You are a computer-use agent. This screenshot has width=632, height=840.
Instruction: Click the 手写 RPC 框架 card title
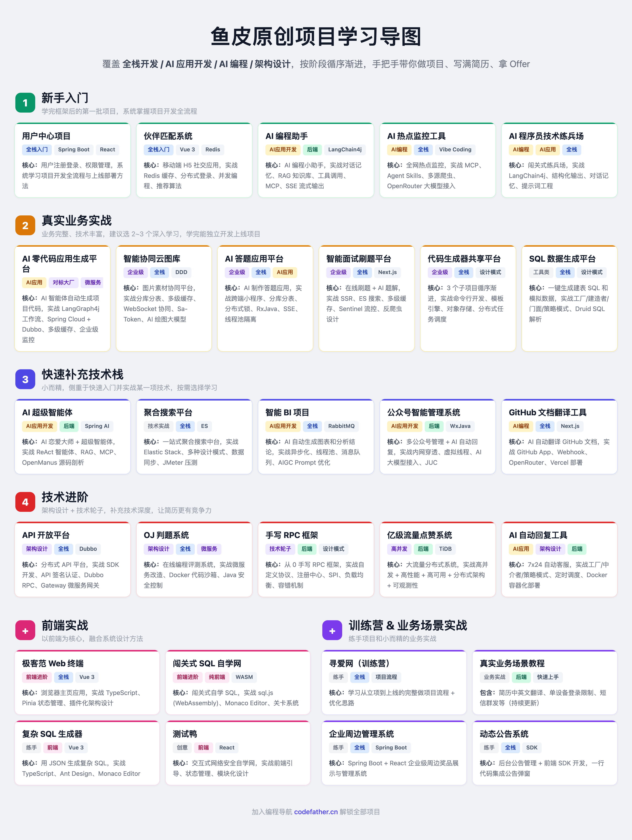(292, 535)
